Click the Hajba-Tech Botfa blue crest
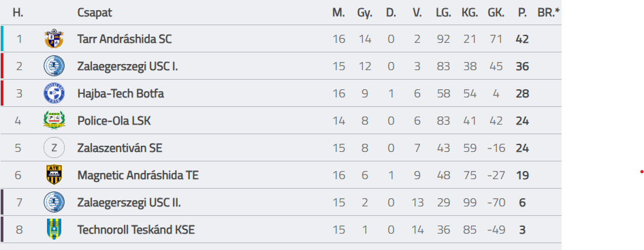This screenshot has height=250, width=644. pyautogui.click(x=54, y=93)
